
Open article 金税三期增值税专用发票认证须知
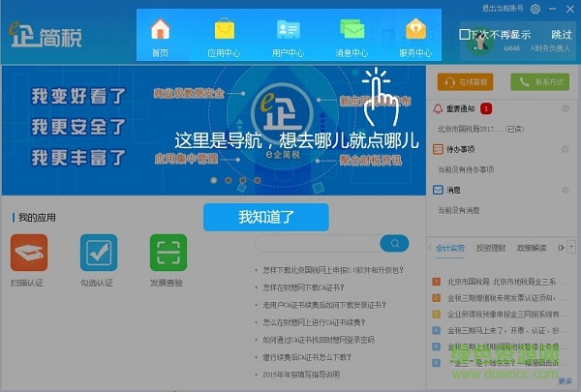point(506,297)
